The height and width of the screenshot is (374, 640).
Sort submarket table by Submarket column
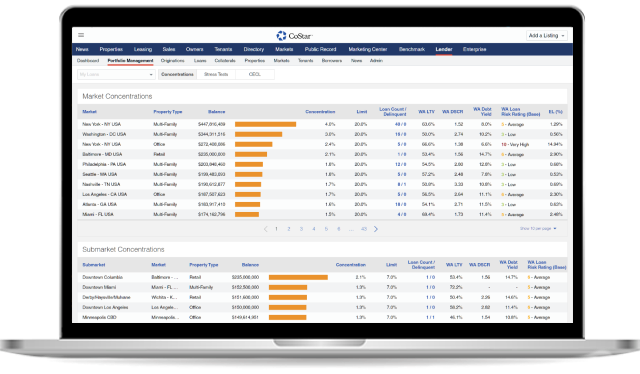(x=94, y=265)
